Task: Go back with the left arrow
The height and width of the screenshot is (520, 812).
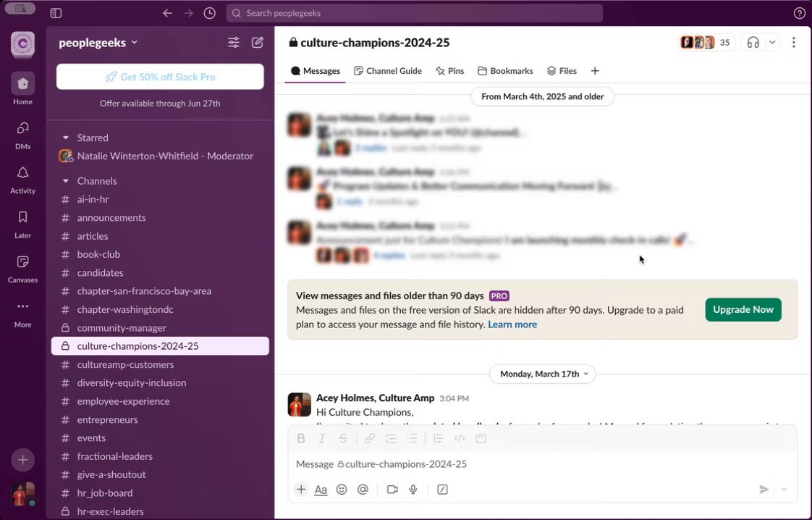Action: pyautogui.click(x=167, y=13)
